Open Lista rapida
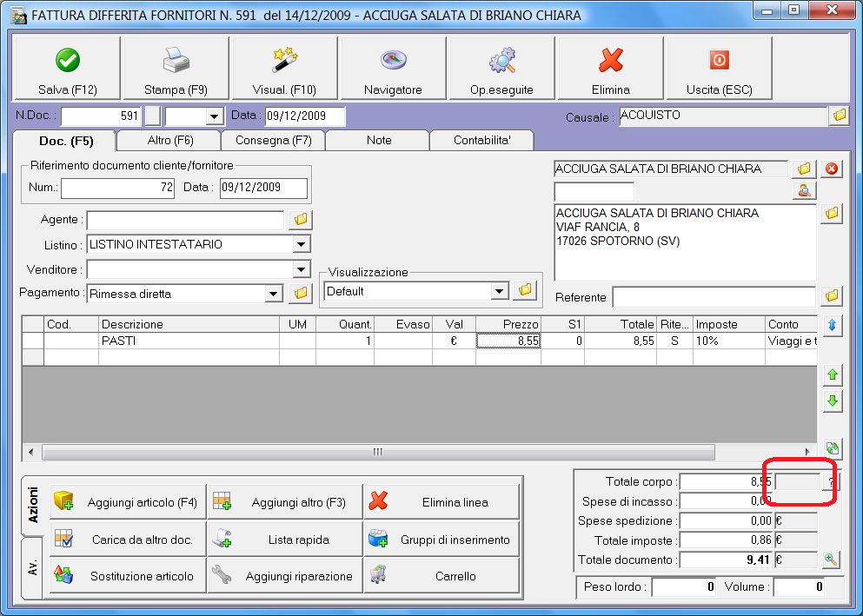 pyautogui.click(x=284, y=540)
